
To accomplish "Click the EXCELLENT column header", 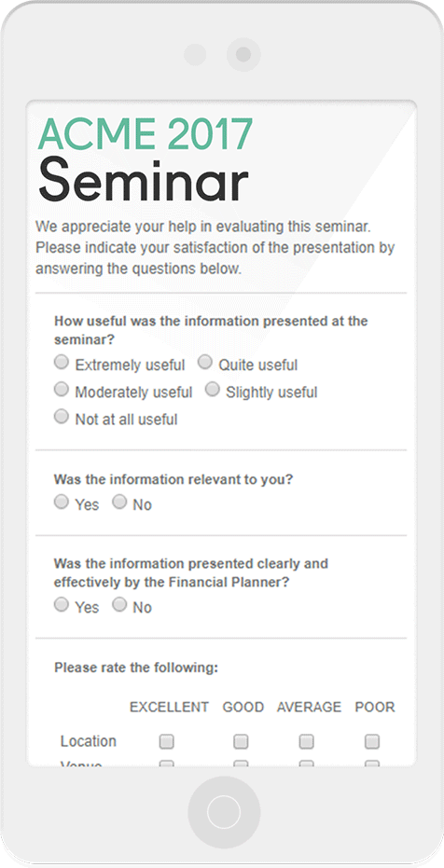I will (169, 707).
